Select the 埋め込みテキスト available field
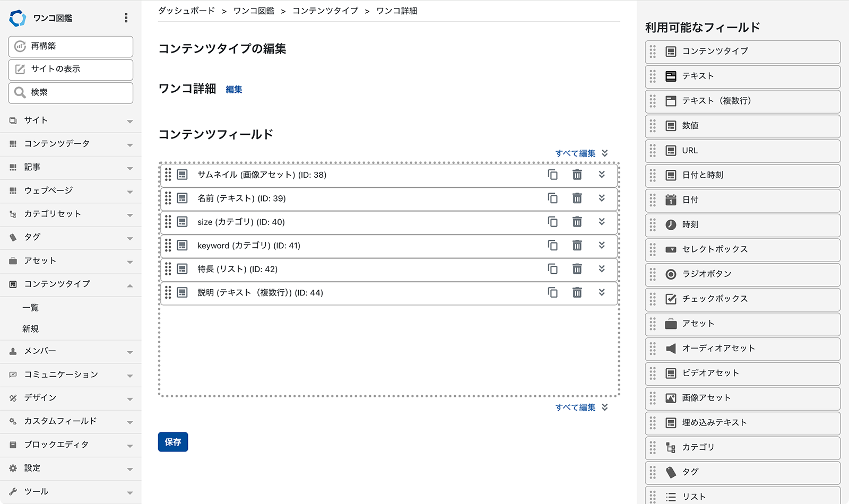This screenshot has height=504, width=849. coord(743,423)
